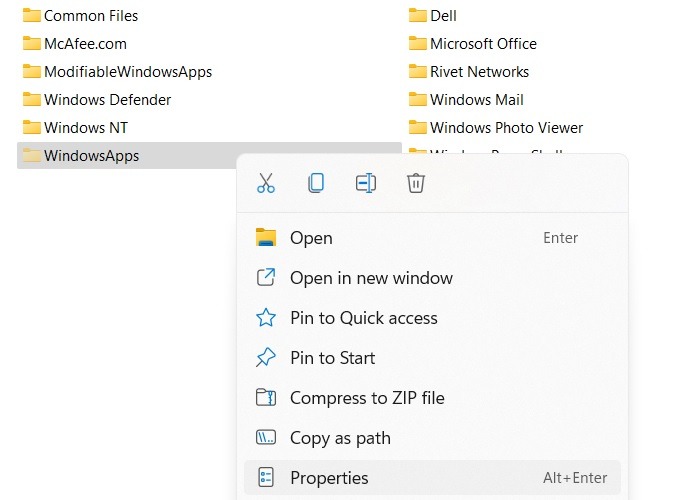Click the Windows Photo Viewer folder icon

418,127
